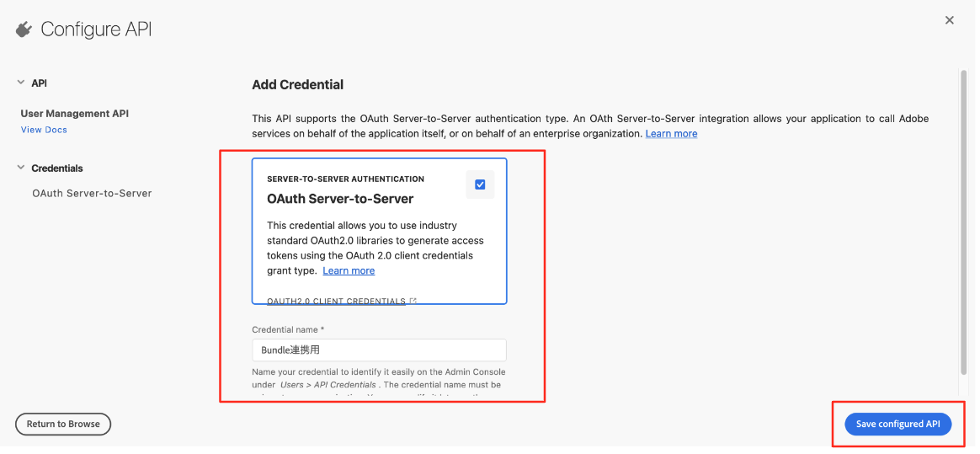Focus the Credential name input field
The image size is (980, 454).
(x=380, y=350)
